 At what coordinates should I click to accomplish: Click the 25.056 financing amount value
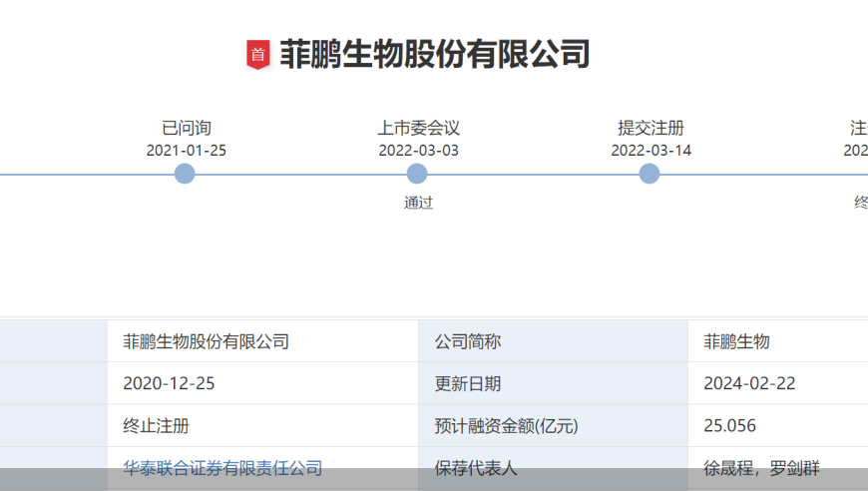[729, 425]
